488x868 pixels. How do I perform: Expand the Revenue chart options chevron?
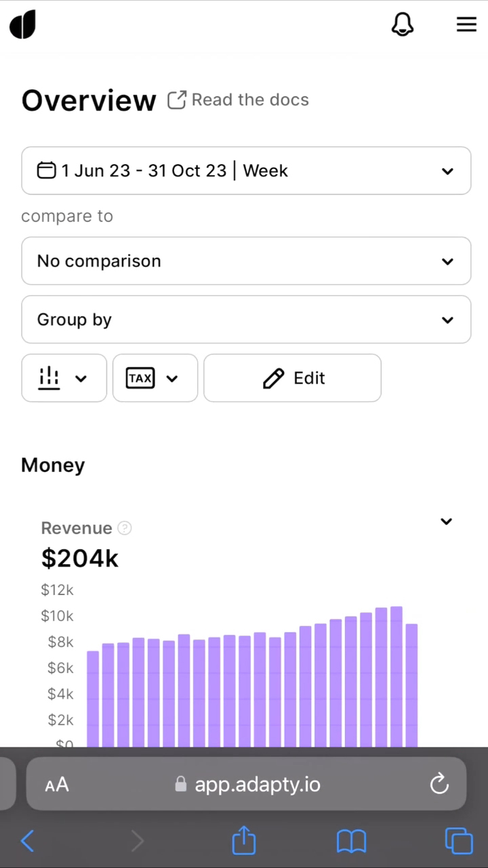(x=446, y=521)
